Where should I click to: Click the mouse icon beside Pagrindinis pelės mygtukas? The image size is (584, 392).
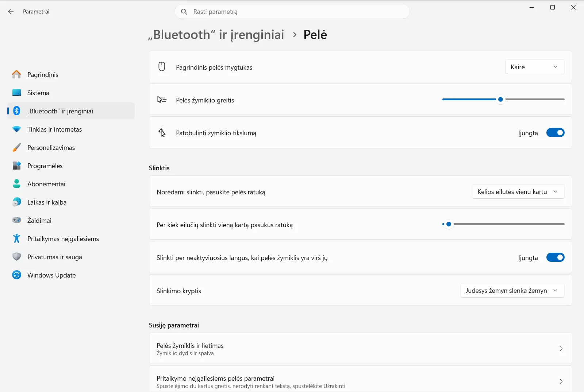pos(162,67)
